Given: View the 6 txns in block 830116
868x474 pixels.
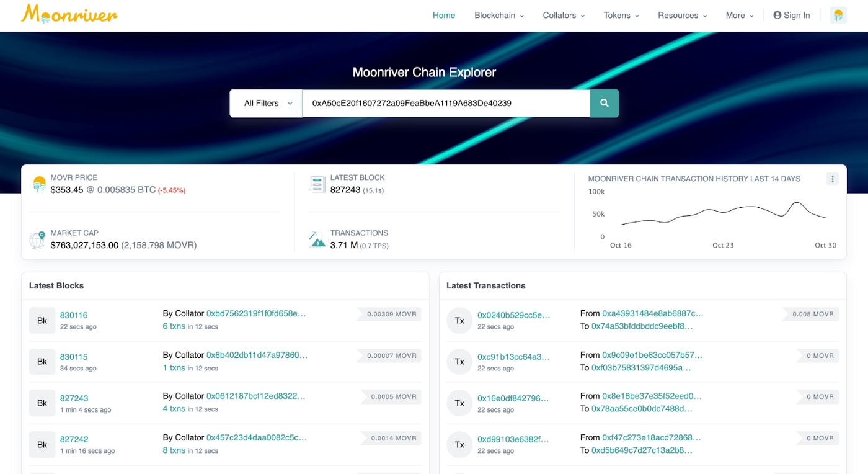Looking at the screenshot, I should (174, 326).
